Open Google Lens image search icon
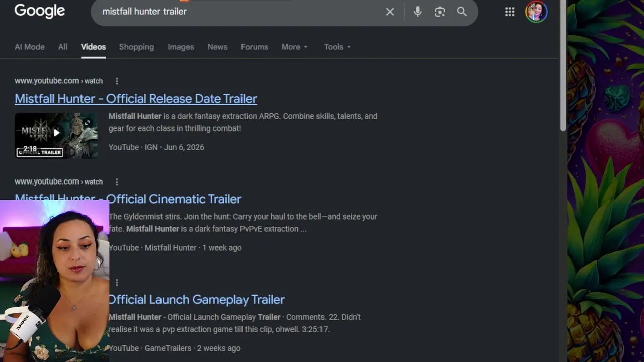The image size is (644, 362). tap(440, 12)
